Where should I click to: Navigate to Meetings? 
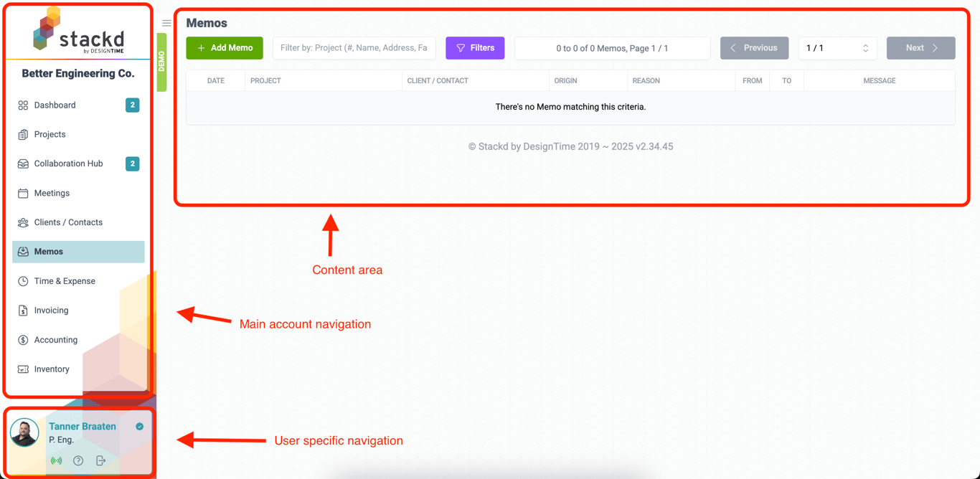pyautogui.click(x=78, y=194)
